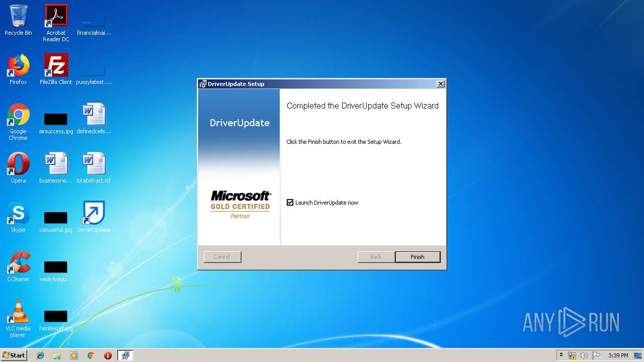Uncheck Launch DriverUpdate now checkbox

[x=290, y=203]
